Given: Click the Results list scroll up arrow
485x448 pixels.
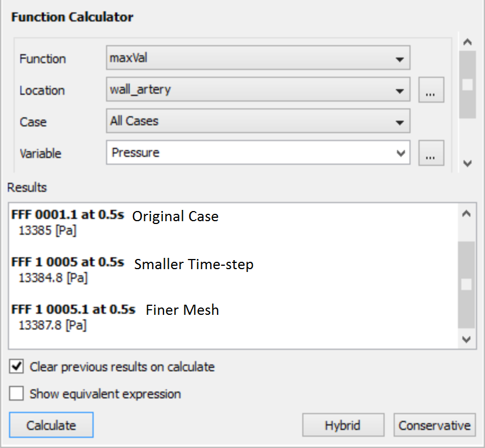Looking at the screenshot, I should (x=466, y=213).
